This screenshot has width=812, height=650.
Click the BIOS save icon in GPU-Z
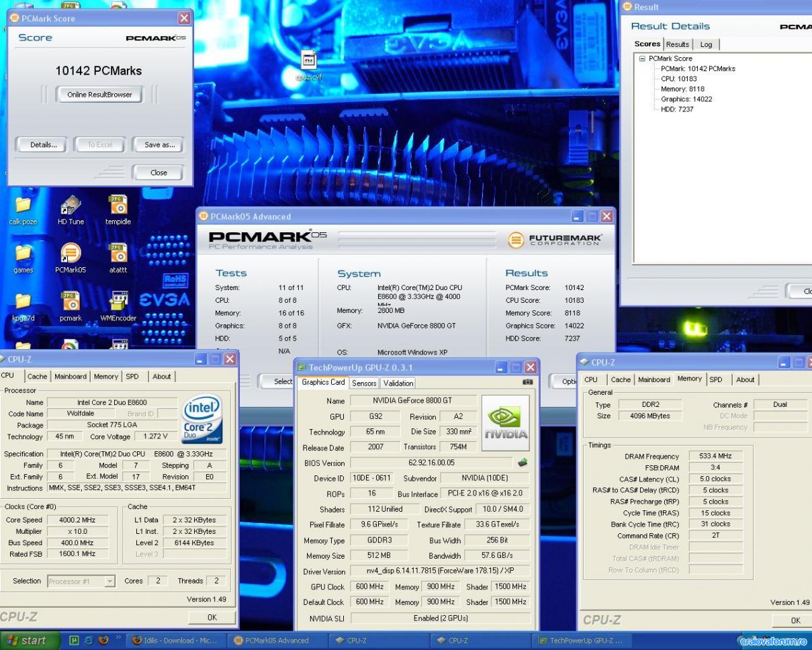coord(523,463)
